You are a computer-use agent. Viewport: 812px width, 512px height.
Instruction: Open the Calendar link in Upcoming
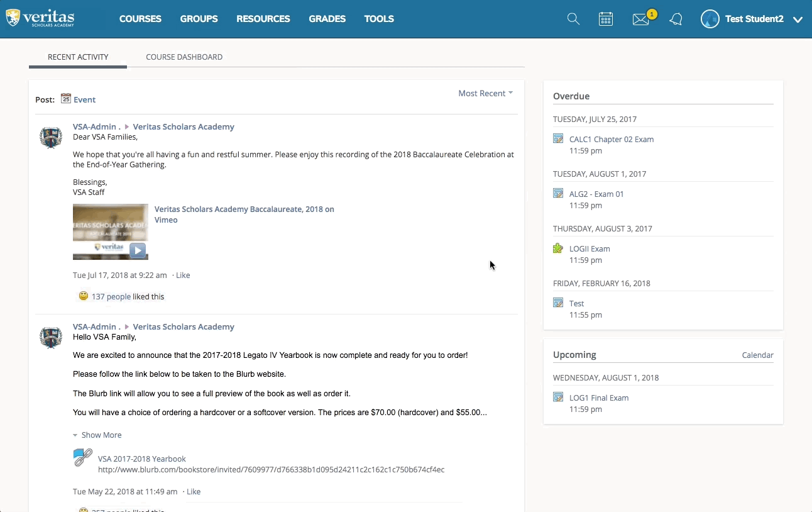[757, 355]
